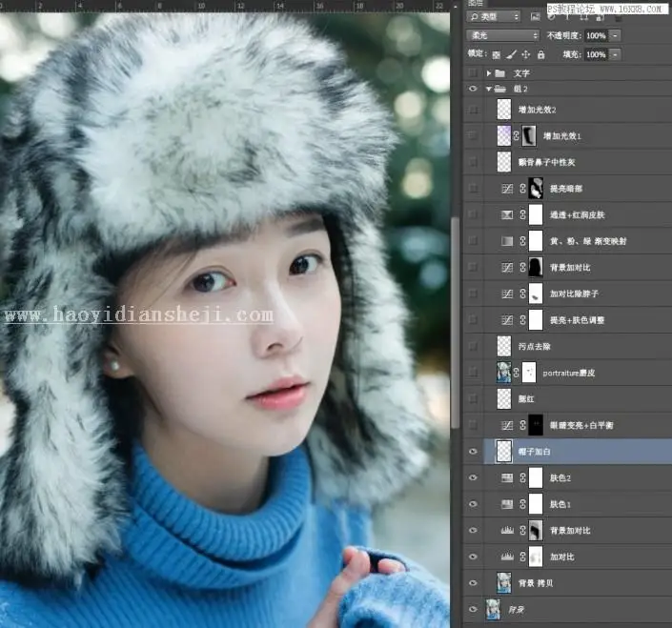Open the 填充 fill slider arrow
Viewport: 672px width, 628px height.
pos(615,55)
